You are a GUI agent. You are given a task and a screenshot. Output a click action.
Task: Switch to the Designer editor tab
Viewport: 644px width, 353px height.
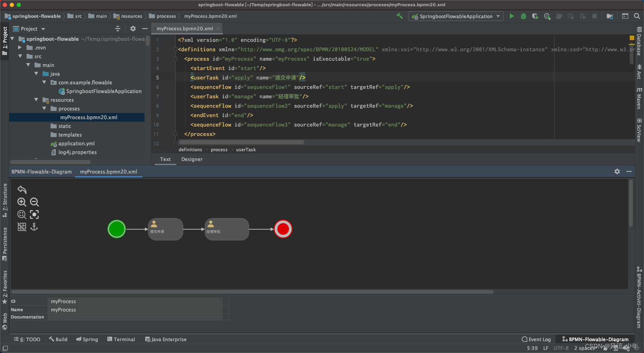192,159
